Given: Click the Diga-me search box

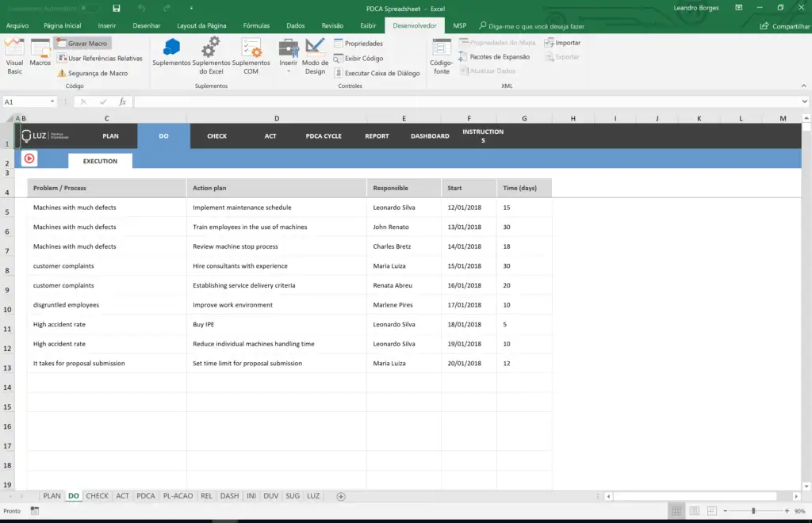Looking at the screenshot, I should [x=531, y=26].
